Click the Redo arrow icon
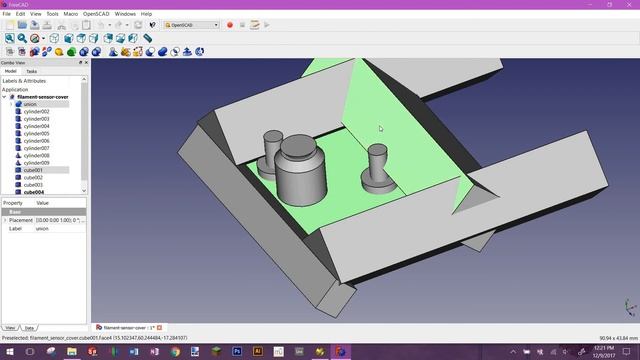Screen dimensions: 640x360 [118, 25]
